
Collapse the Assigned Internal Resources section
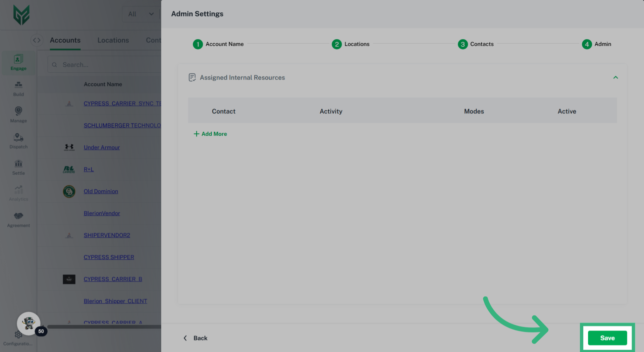click(615, 78)
